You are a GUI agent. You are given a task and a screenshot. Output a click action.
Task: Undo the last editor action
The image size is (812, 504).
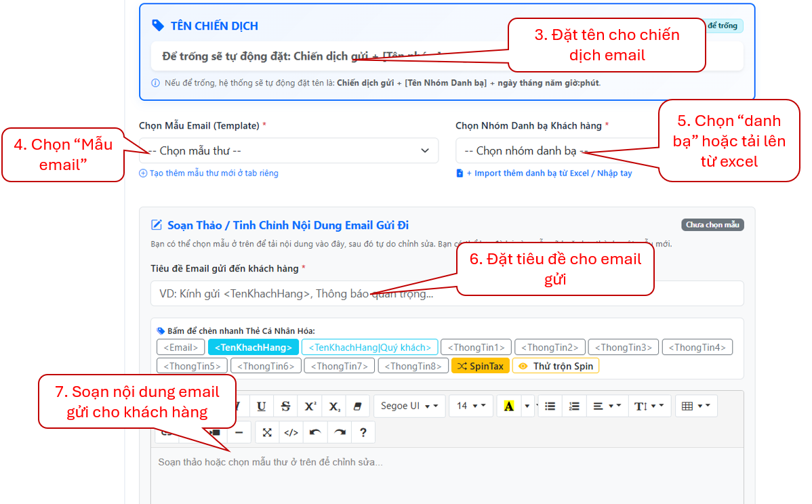pos(315,433)
